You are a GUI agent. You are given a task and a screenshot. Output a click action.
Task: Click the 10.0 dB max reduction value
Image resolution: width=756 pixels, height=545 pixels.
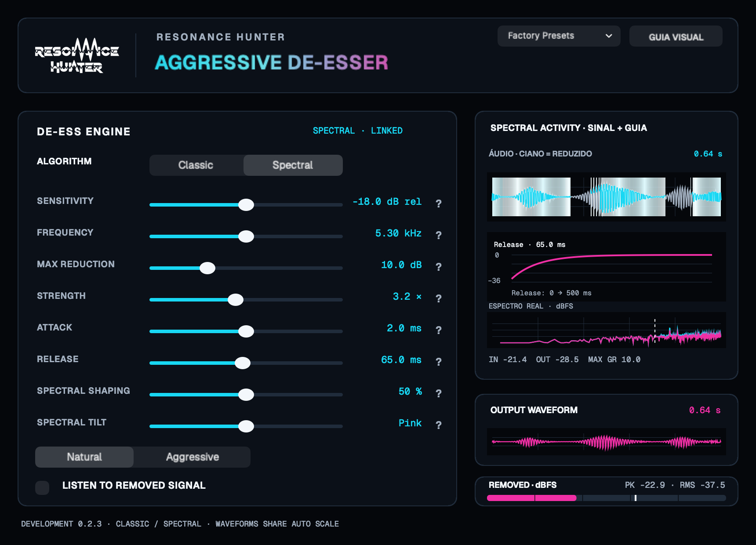click(x=401, y=265)
